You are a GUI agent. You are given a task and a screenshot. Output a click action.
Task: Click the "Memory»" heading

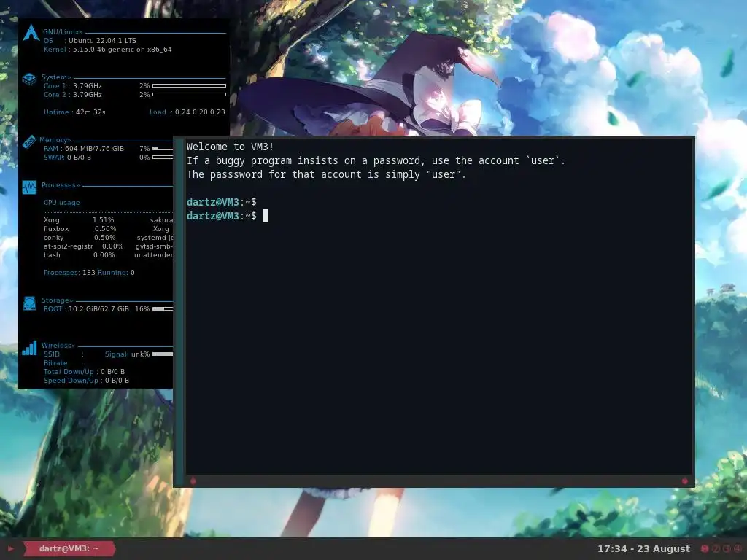(55, 140)
